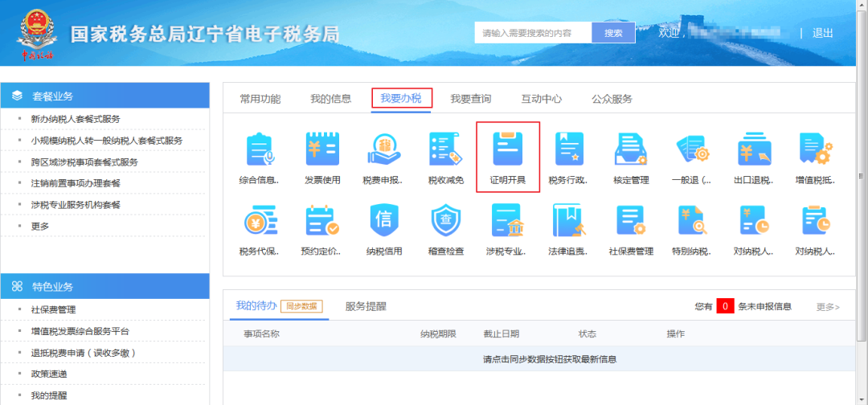
Task: Click the 事项名称 column header
Action: point(261,333)
